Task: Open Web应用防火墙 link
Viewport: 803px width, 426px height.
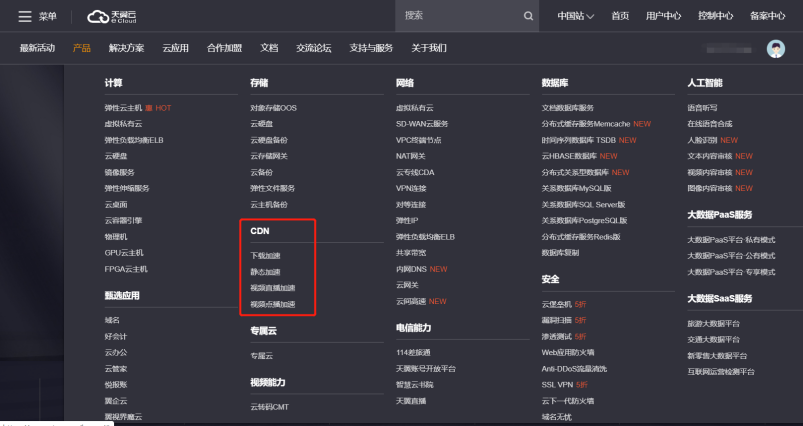Action: click(567, 353)
